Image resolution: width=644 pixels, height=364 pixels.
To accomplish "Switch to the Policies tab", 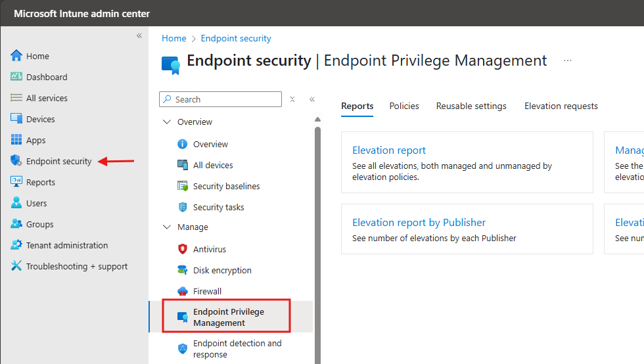I will click(x=404, y=106).
